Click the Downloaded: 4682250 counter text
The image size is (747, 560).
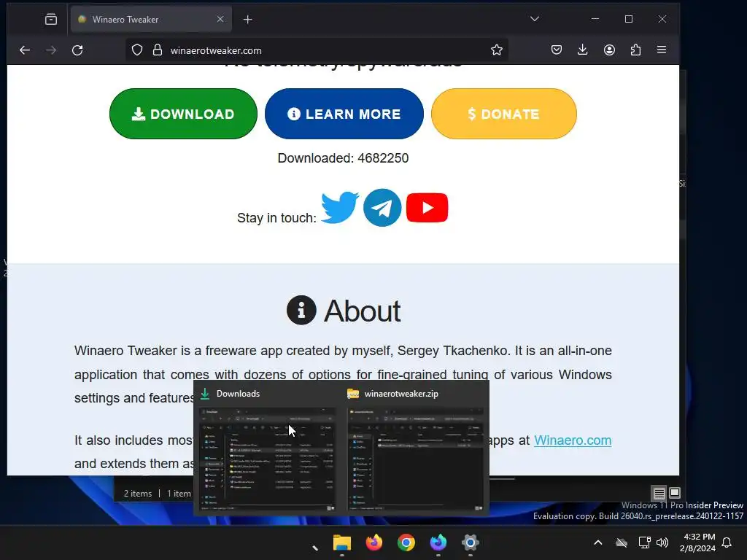pos(343,158)
